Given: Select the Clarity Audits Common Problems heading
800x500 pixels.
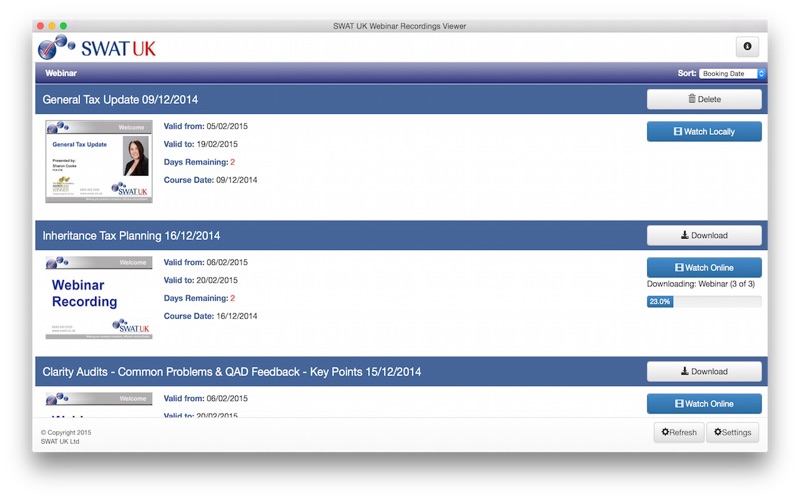Looking at the screenshot, I should click(232, 372).
